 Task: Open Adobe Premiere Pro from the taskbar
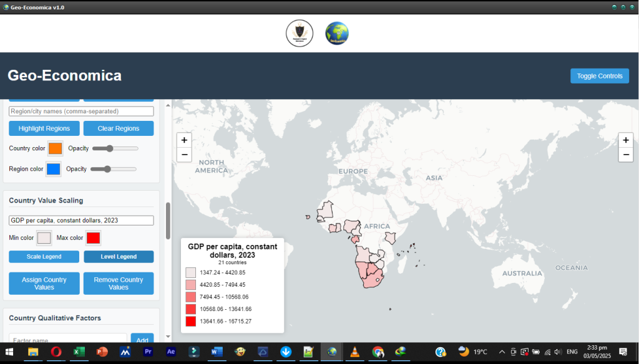(x=148, y=352)
